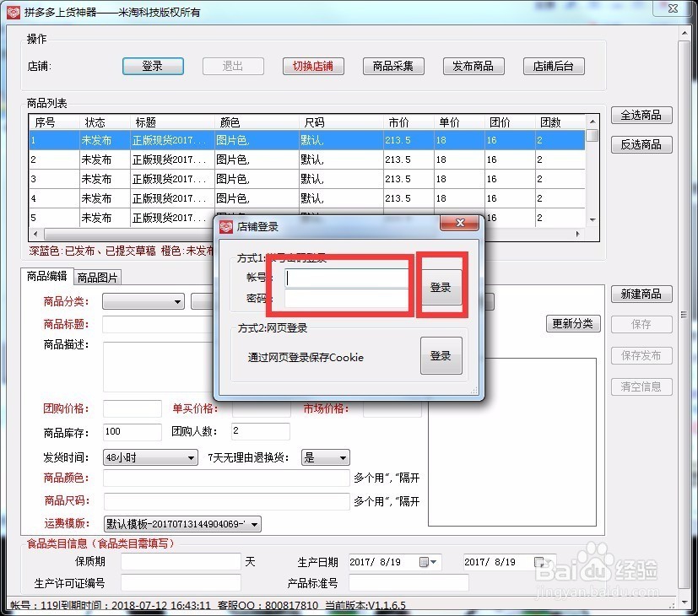
Task: Switch to the 商品图片 tab
Action: 98,278
